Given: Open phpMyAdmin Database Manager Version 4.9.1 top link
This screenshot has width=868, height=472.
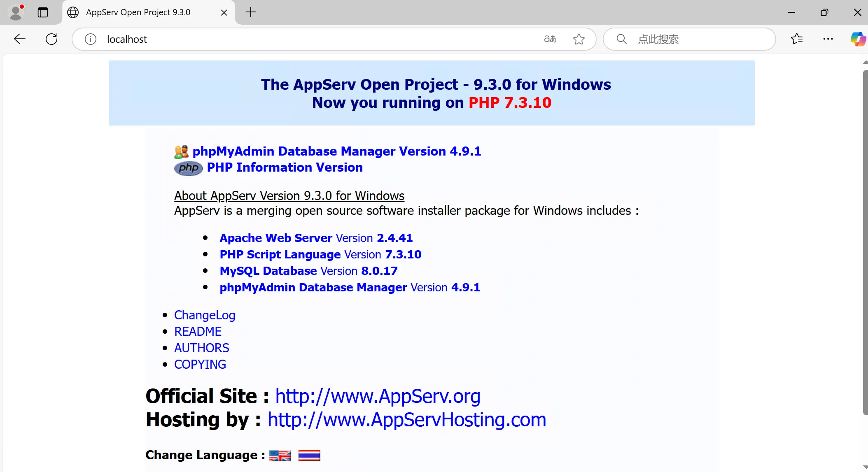Looking at the screenshot, I should click(337, 151).
